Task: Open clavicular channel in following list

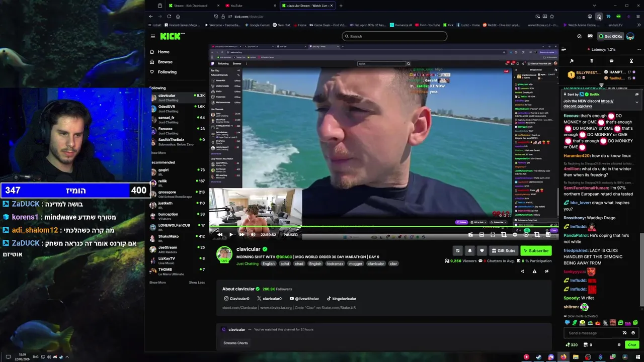Action: coord(179,98)
